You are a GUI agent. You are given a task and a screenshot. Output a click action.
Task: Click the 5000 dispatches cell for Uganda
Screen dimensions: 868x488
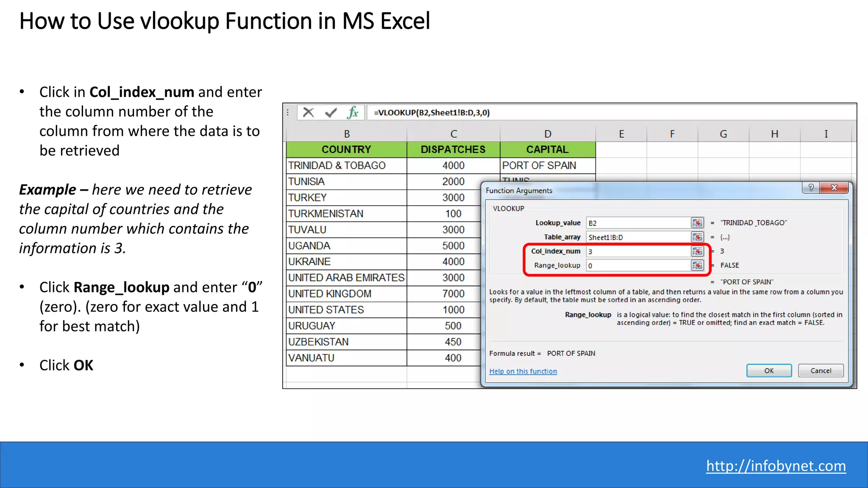444,246
